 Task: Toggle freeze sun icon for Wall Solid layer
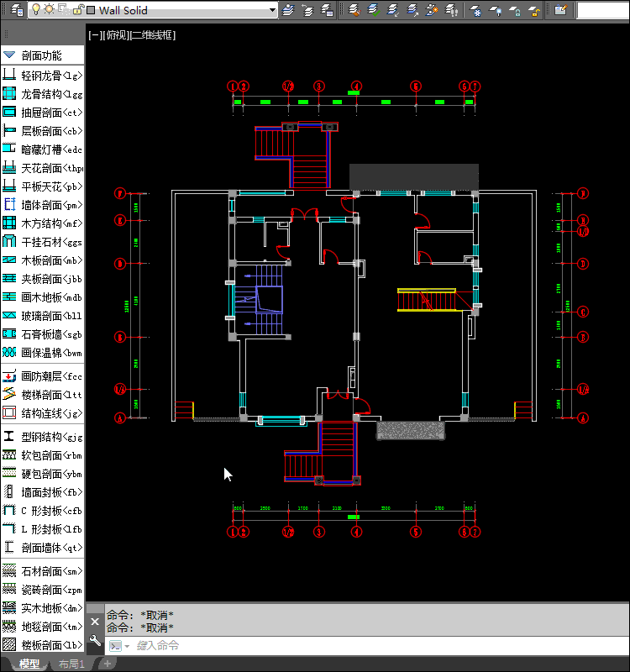(x=50, y=10)
